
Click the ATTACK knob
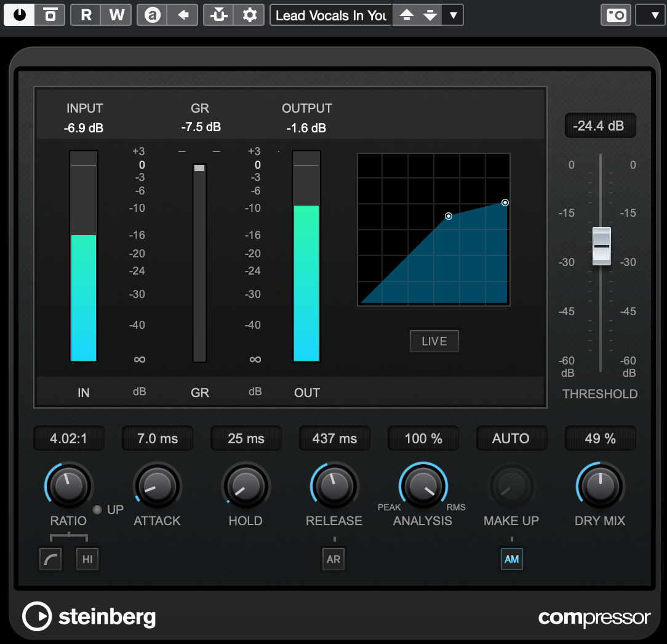(158, 486)
